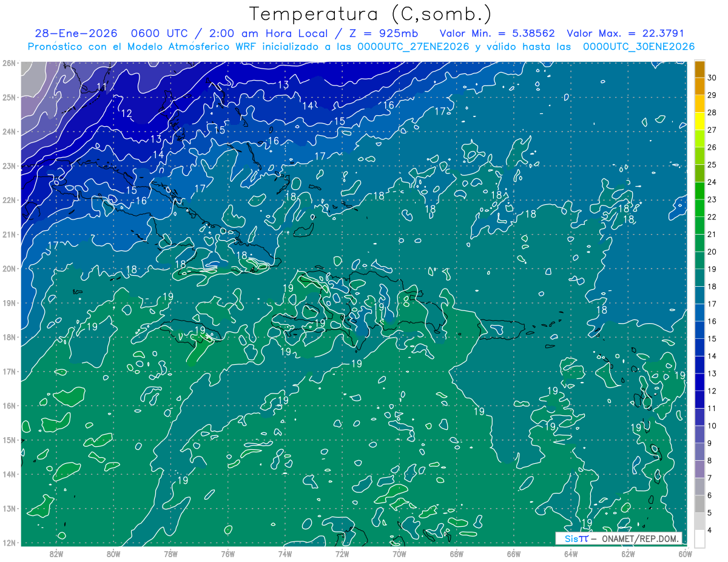Click the longitude axis label '82W'
This screenshot has width=728, height=562.
click(56, 553)
